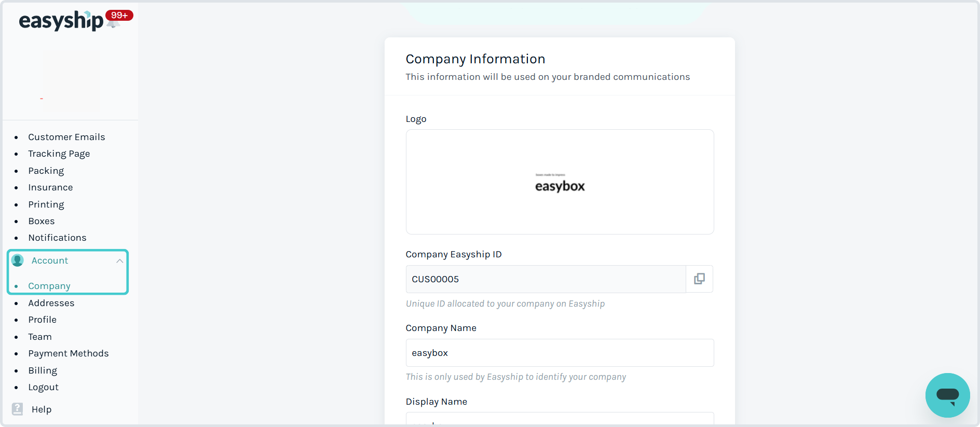The height and width of the screenshot is (427, 980).
Task: Collapse the Account section chevron
Action: point(120,261)
